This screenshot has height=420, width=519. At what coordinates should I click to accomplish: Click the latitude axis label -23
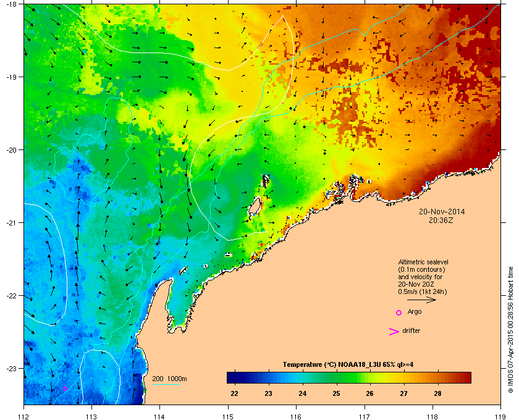coord(11,368)
